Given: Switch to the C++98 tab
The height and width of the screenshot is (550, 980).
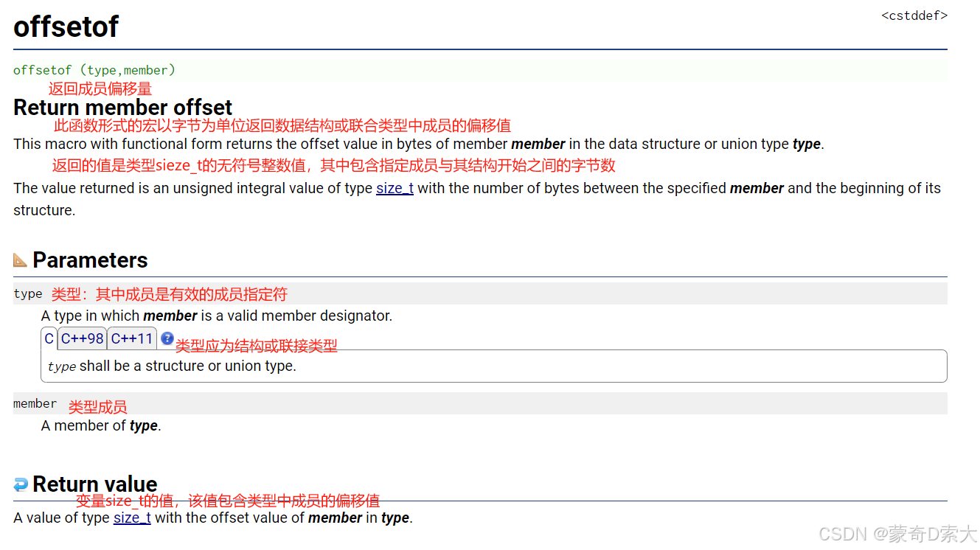Looking at the screenshot, I should point(83,339).
